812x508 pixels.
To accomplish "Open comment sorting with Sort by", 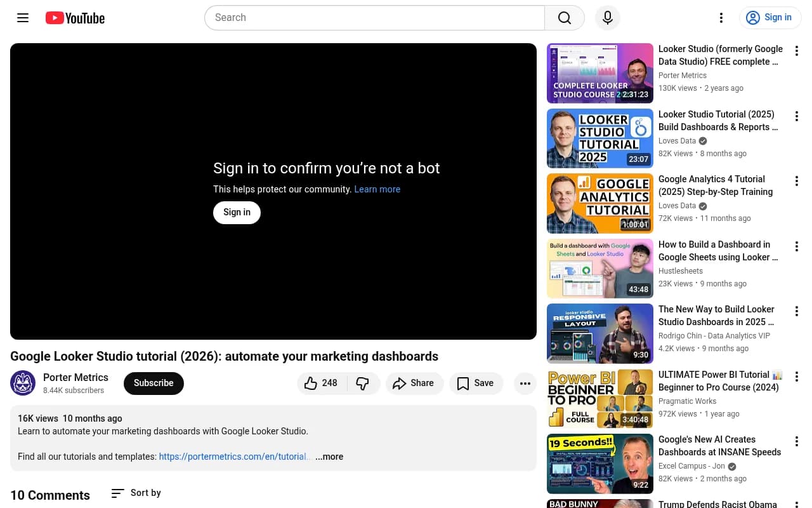I will (x=136, y=493).
